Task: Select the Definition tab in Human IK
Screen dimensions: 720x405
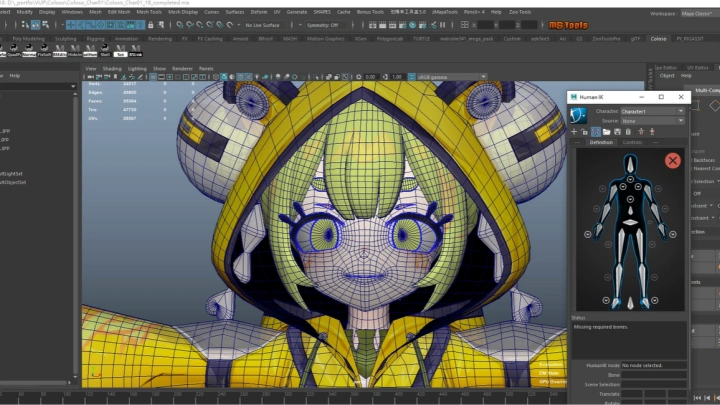Action: (601, 142)
